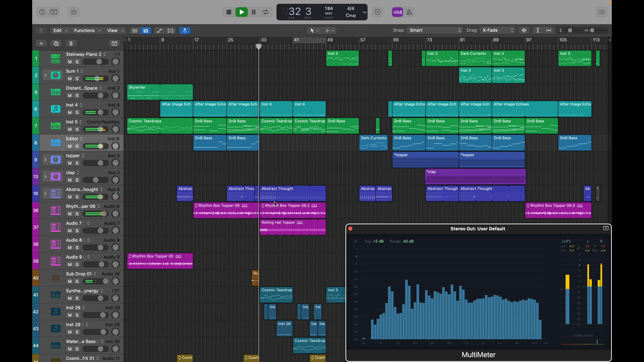
Task: Solo the Editor track
Action: [x=77, y=146]
